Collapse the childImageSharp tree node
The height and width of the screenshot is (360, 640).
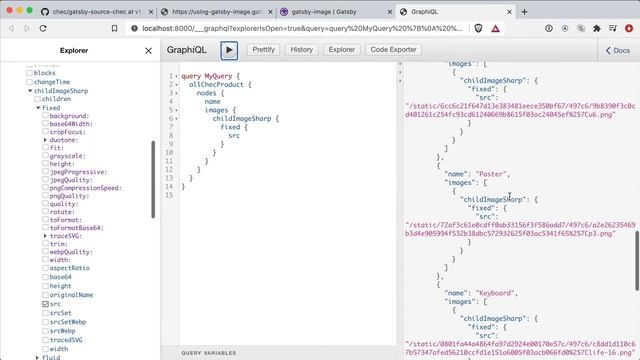tap(30, 91)
